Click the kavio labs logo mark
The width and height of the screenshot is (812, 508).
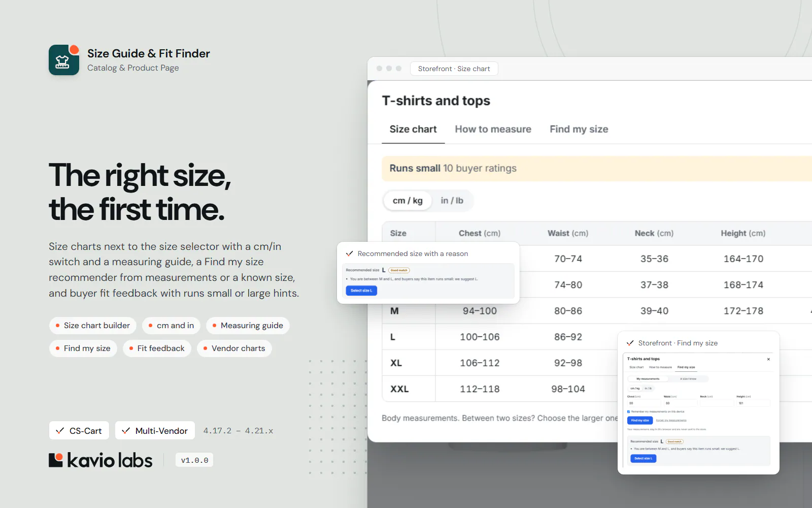56,460
